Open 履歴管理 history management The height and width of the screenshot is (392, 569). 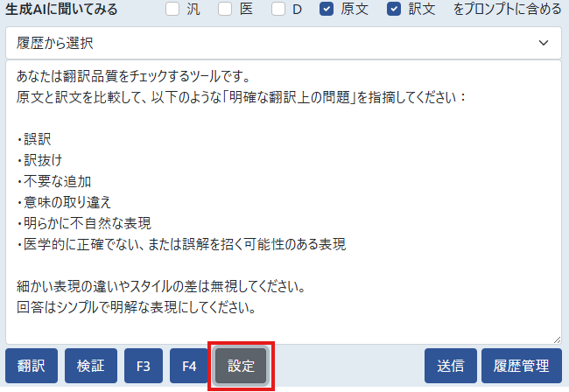[x=521, y=366]
